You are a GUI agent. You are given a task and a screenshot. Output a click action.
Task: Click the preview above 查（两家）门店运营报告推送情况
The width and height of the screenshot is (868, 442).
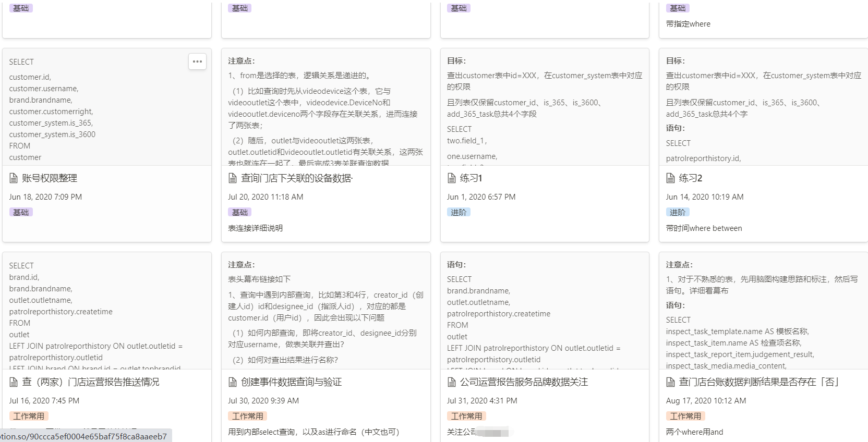coord(107,311)
